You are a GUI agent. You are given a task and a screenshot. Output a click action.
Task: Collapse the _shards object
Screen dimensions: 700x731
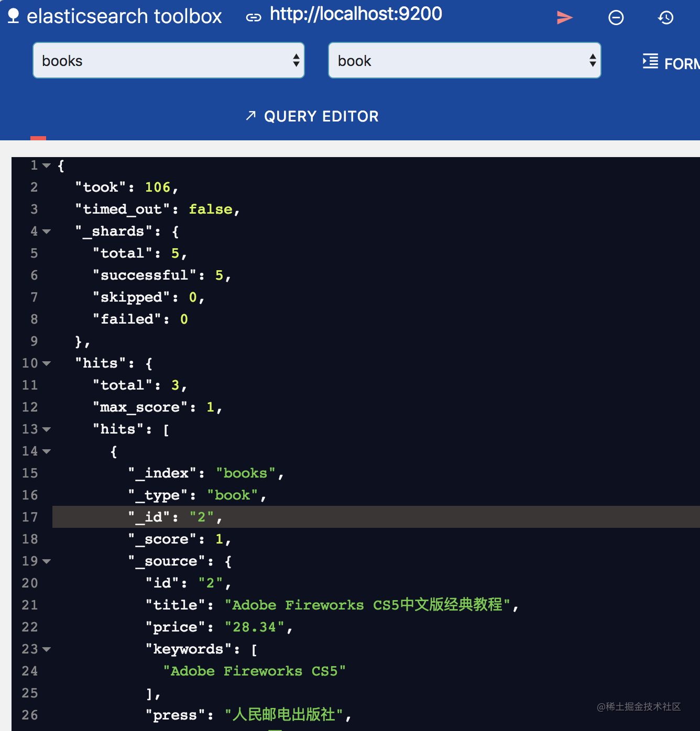click(47, 231)
